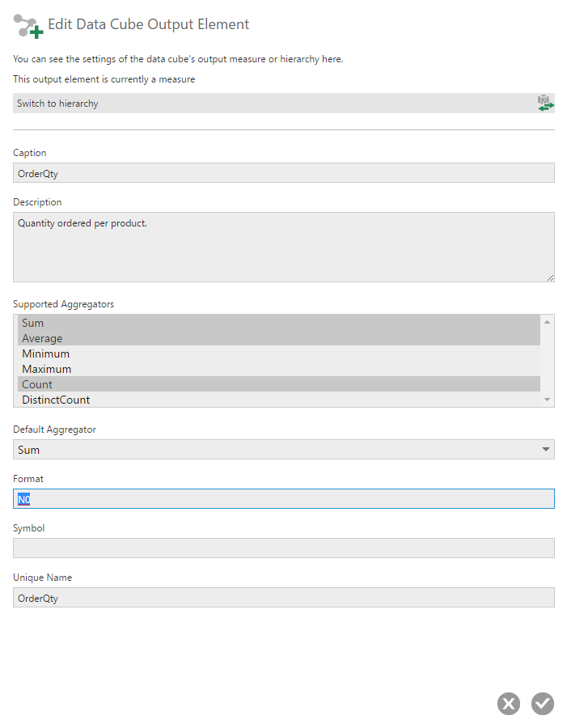Click the Default Aggregator dropdown arrow

546,450
